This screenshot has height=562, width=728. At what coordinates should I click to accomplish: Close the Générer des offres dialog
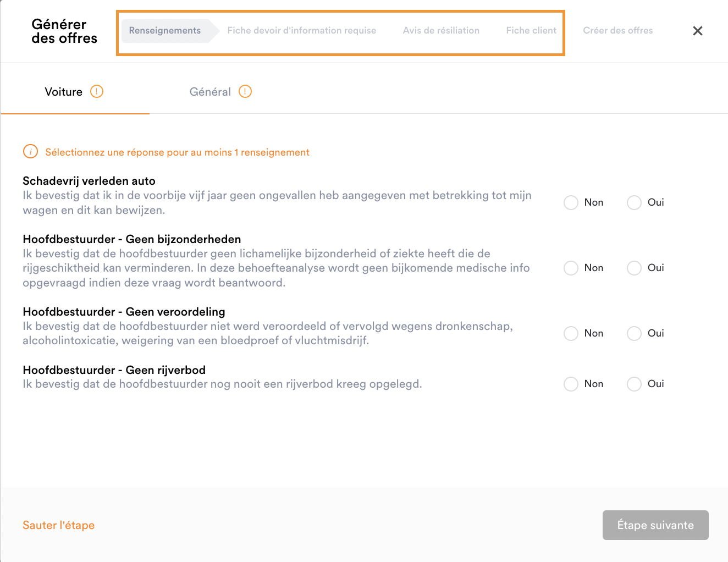click(x=697, y=31)
